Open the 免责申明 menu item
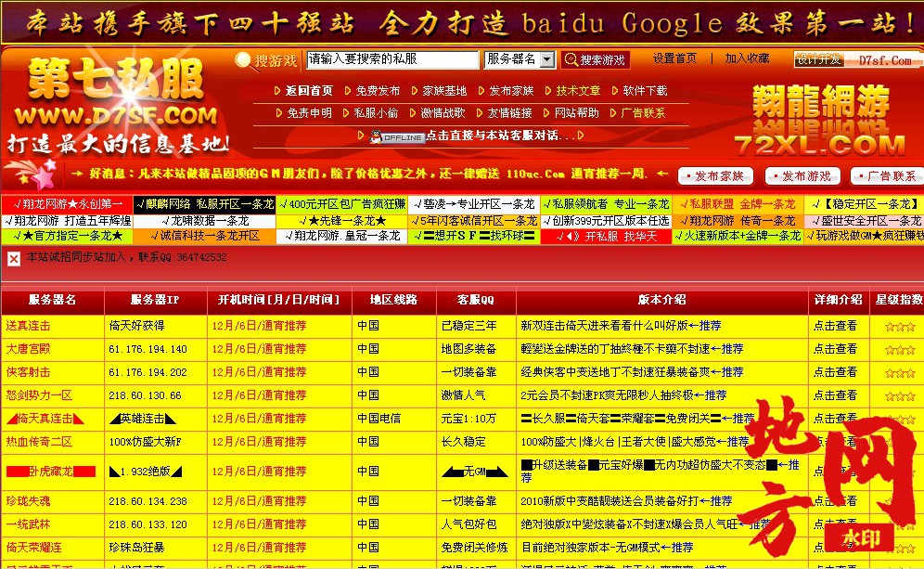This screenshot has width=924, height=569. (309, 113)
